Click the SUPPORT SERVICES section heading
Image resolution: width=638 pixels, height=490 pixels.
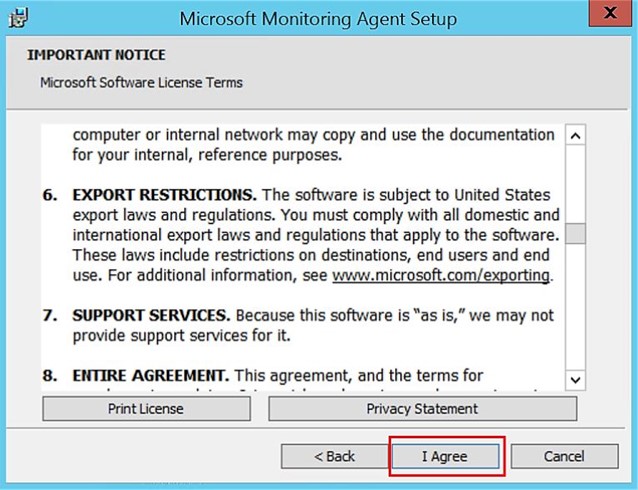151,315
